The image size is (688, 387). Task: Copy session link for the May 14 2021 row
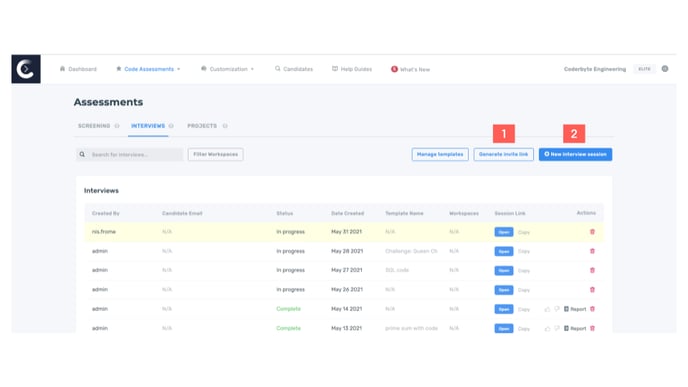coord(524,309)
